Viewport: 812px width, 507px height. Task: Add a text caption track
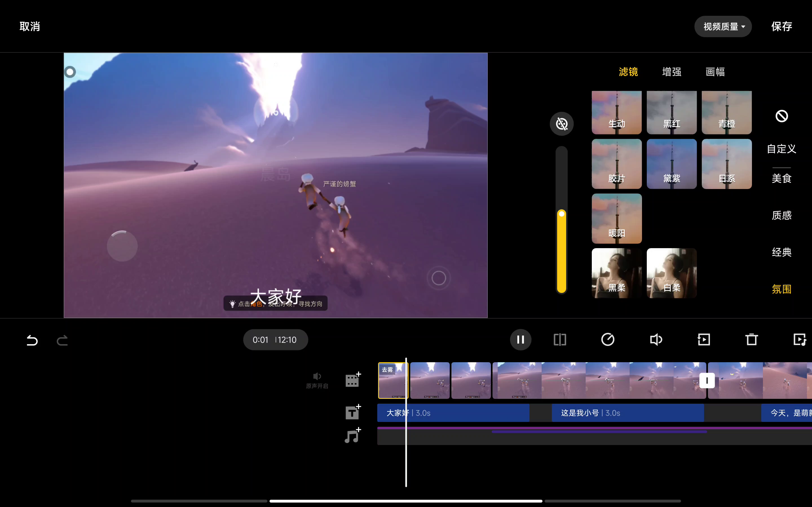coord(353,412)
